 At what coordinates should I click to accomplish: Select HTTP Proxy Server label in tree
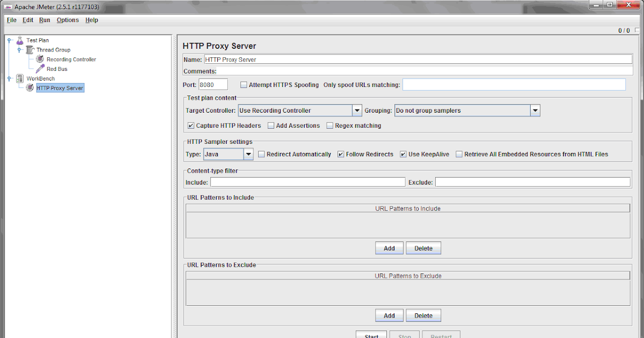[x=60, y=88]
